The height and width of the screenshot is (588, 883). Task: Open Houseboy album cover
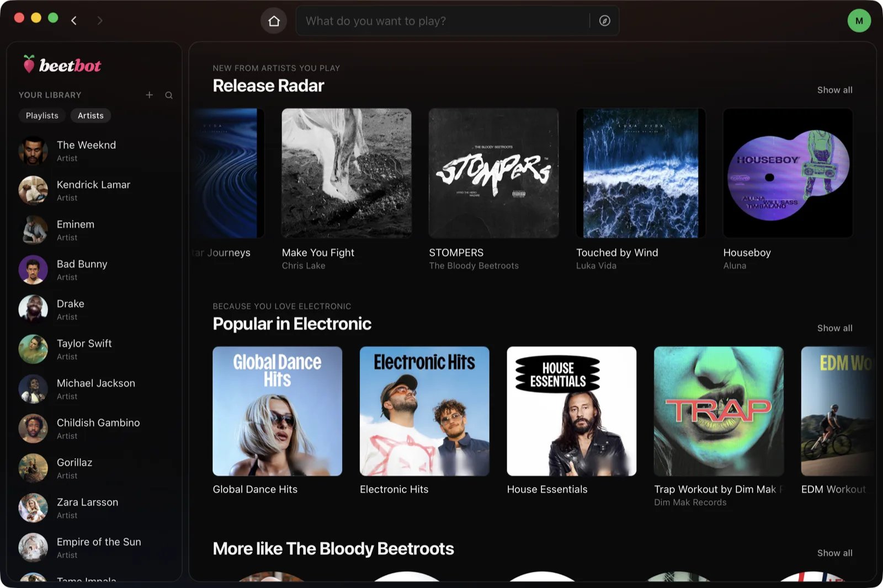pos(788,173)
